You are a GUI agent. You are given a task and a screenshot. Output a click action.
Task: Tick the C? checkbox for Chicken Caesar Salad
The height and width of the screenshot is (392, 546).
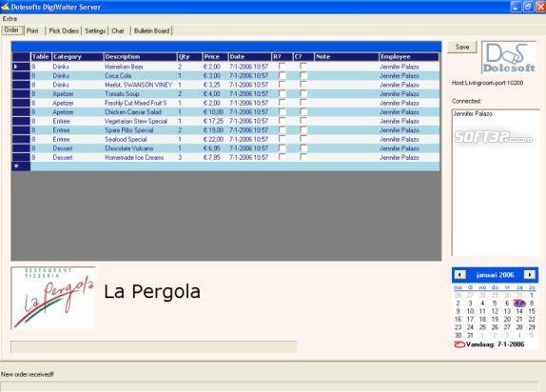click(x=303, y=111)
